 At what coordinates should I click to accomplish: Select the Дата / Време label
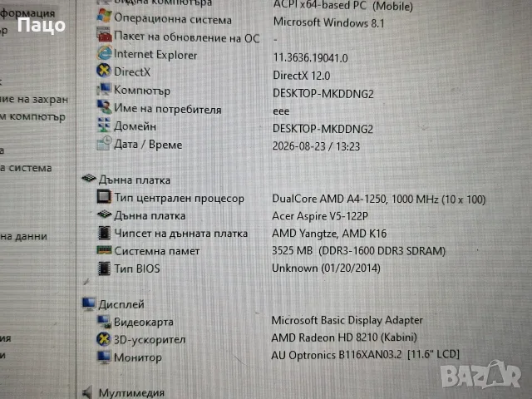[148, 145]
